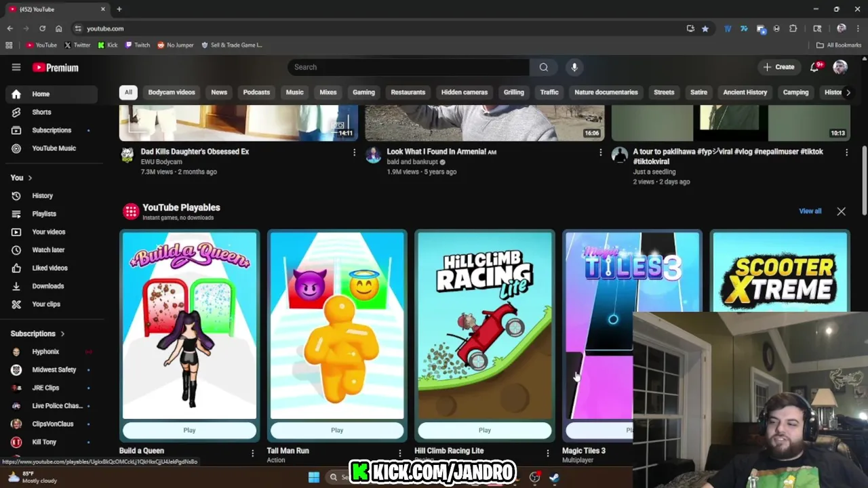Image resolution: width=868 pixels, height=488 pixels.
Task: Play Hill Climb Racing Lite
Action: pyautogui.click(x=485, y=430)
